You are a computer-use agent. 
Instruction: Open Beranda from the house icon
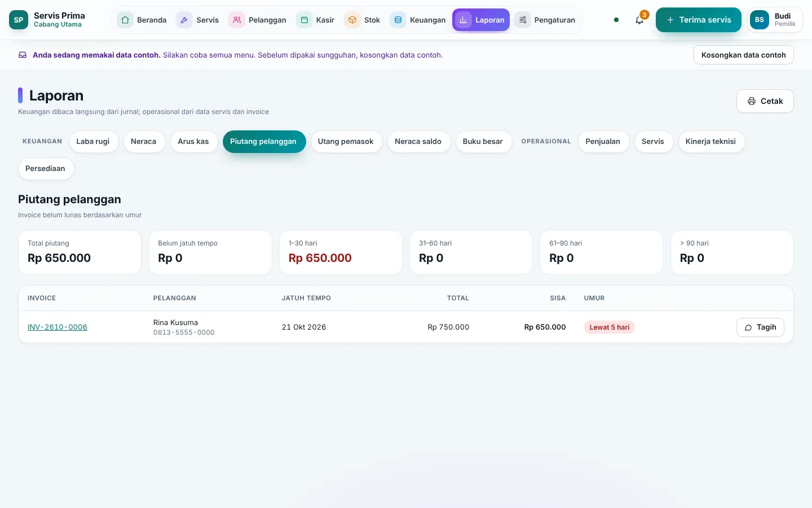point(125,20)
